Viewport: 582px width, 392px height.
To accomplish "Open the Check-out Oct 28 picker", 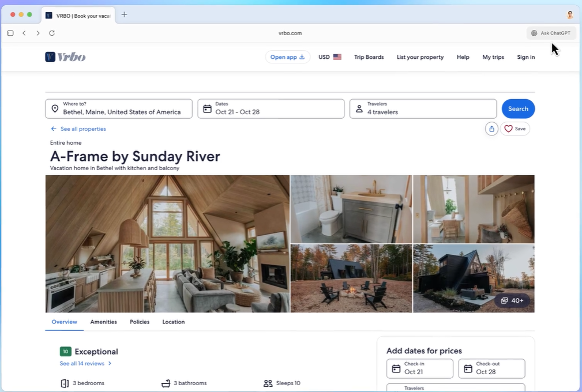I will 491,368.
